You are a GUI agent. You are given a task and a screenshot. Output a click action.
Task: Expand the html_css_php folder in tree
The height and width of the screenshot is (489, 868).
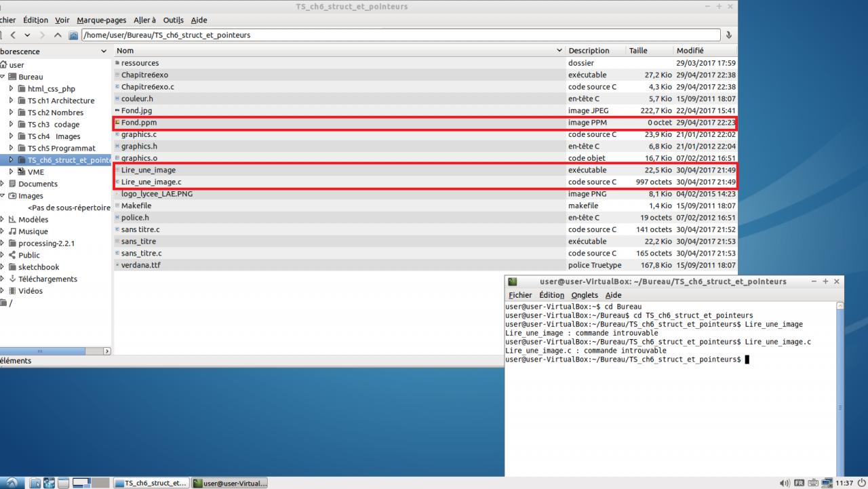tap(12, 89)
